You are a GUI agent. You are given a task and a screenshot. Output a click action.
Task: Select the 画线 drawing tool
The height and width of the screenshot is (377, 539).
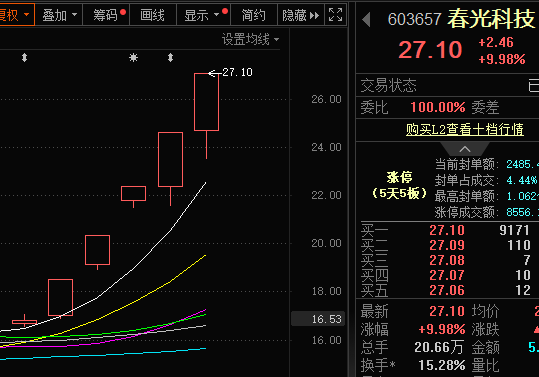[153, 15]
